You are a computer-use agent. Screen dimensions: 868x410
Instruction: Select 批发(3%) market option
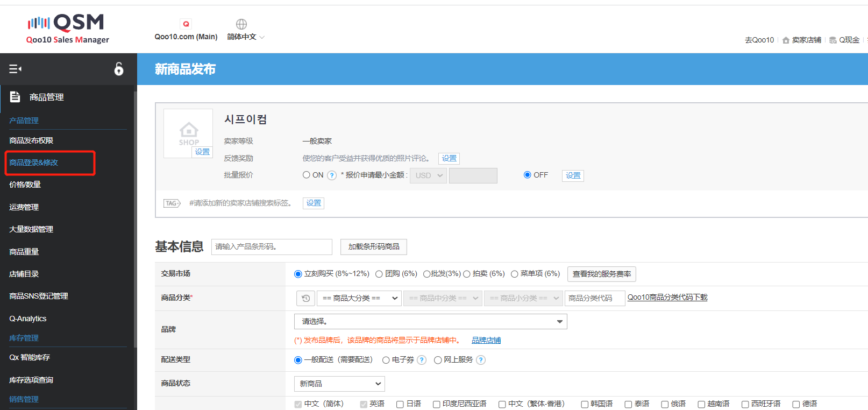pyautogui.click(x=426, y=274)
